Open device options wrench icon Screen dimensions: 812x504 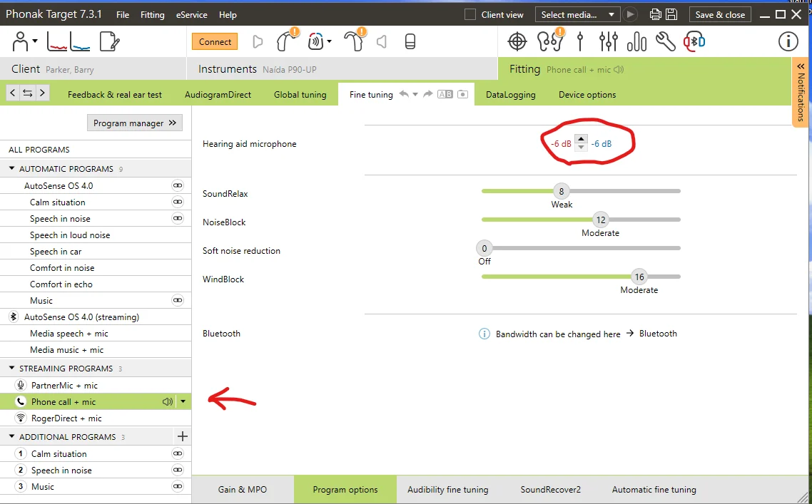pyautogui.click(x=666, y=41)
